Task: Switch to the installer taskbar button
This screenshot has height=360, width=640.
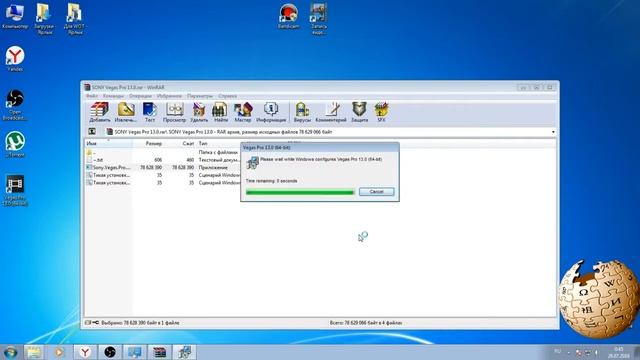Action: tap(184, 352)
